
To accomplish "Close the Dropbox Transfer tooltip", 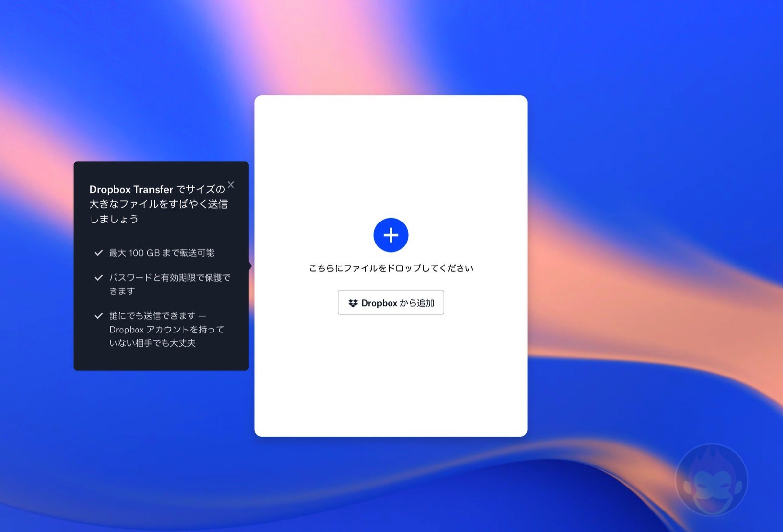I will tap(231, 185).
